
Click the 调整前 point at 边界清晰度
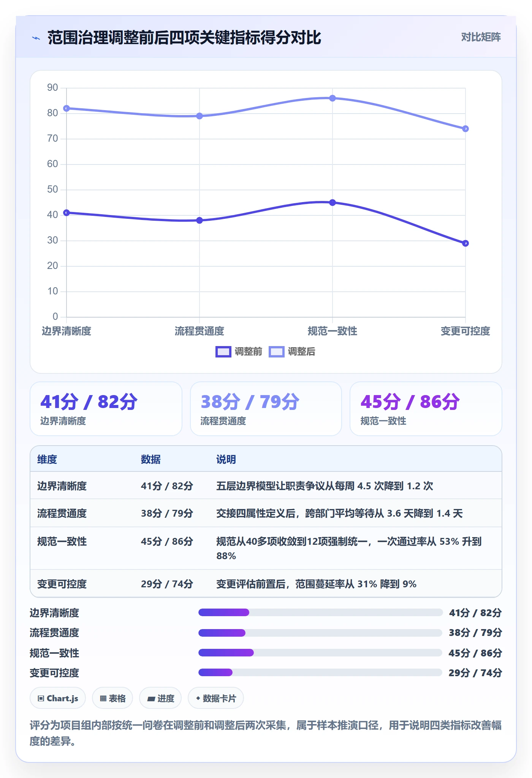coord(66,213)
